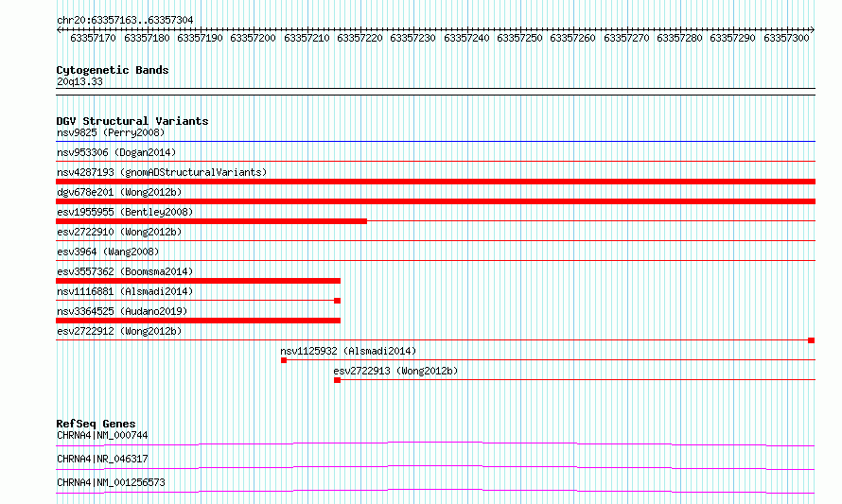This screenshot has width=842, height=504.
Task: Click ruler position 63357300
Action: (786, 38)
